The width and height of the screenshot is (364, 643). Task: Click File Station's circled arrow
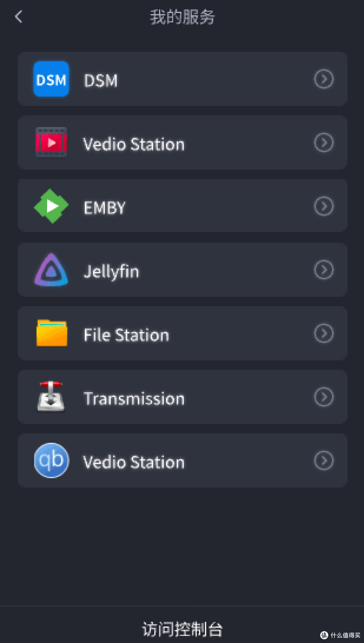coord(324,333)
